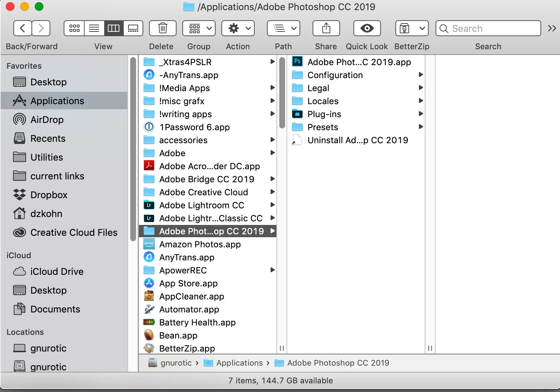
Task: Select the !writing apps folder
Action: pyautogui.click(x=208, y=114)
